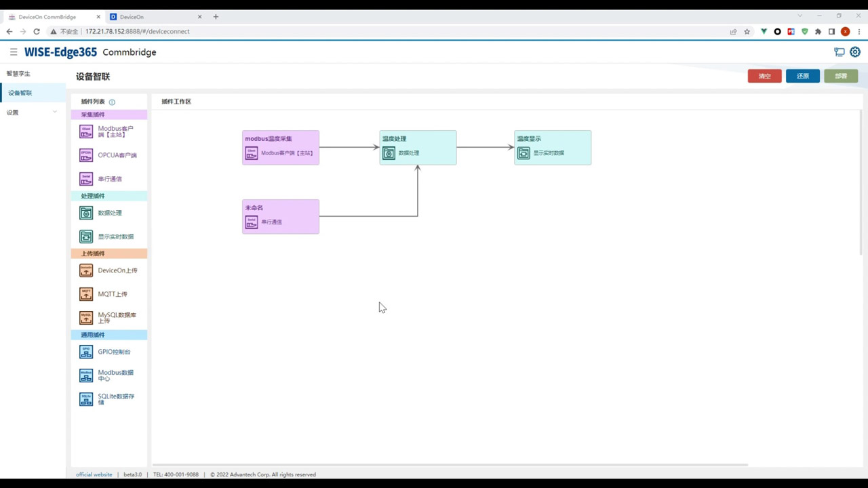Viewport: 868px width, 488px height.
Task: Switch to the second DeviceOn browser tab
Action: [155, 17]
